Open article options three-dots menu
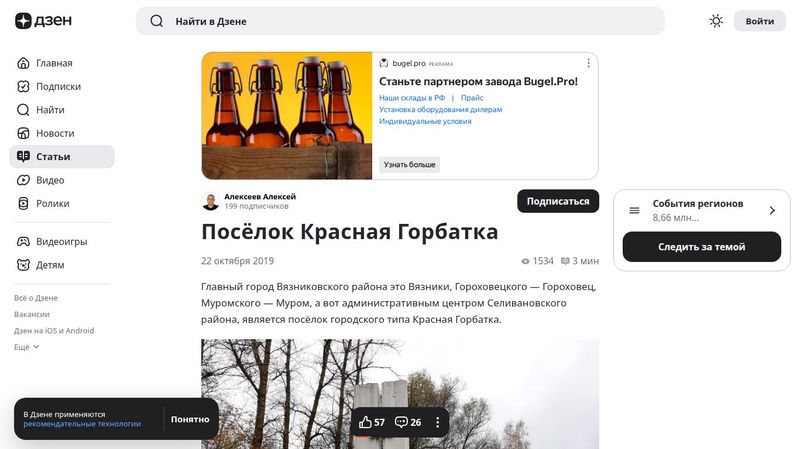The width and height of the screenshot is (800, 449). point(437,422)
